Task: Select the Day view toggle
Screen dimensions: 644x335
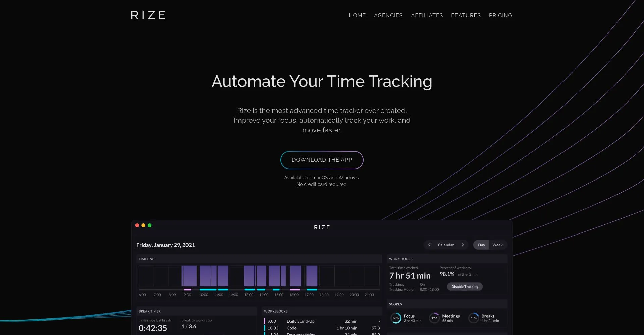Action: (x=481, y=245)
